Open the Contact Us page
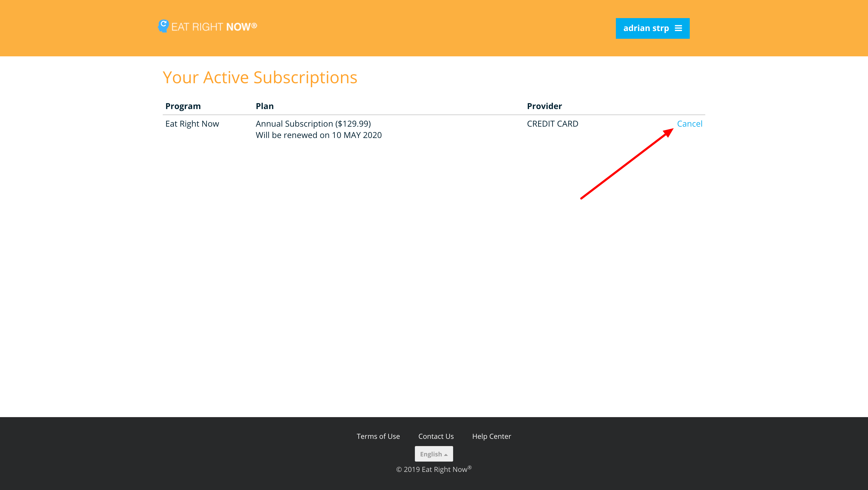 (436, 436)
